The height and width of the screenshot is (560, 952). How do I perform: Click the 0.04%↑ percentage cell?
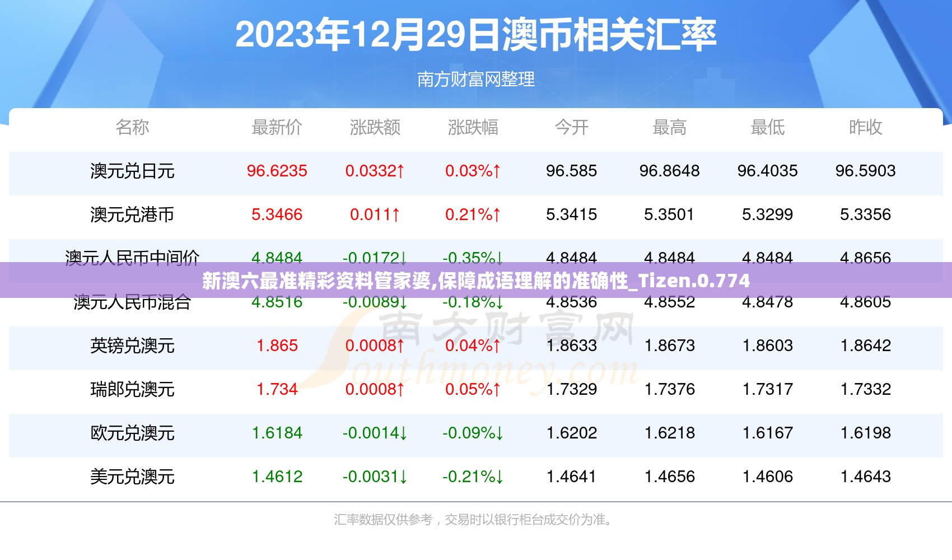tap(473, 346)
